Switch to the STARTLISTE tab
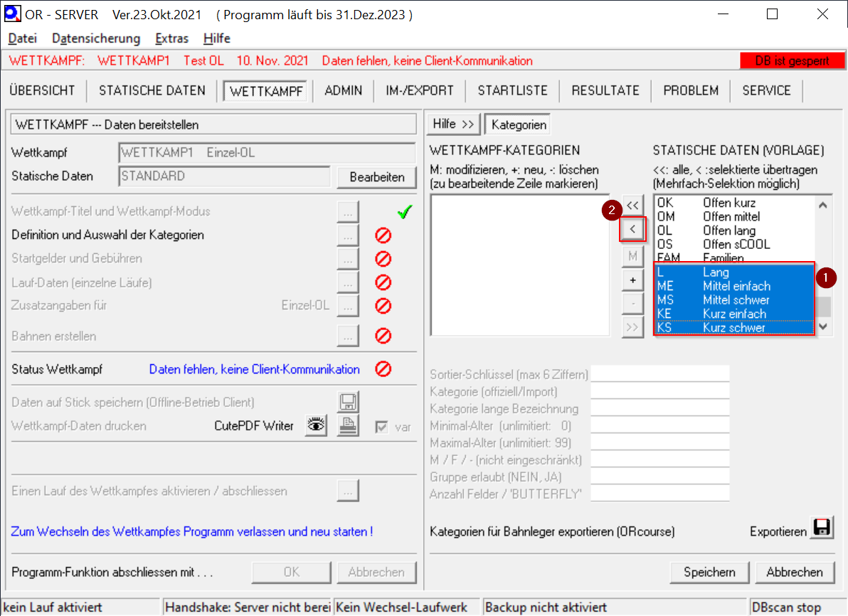 [512, 90]
